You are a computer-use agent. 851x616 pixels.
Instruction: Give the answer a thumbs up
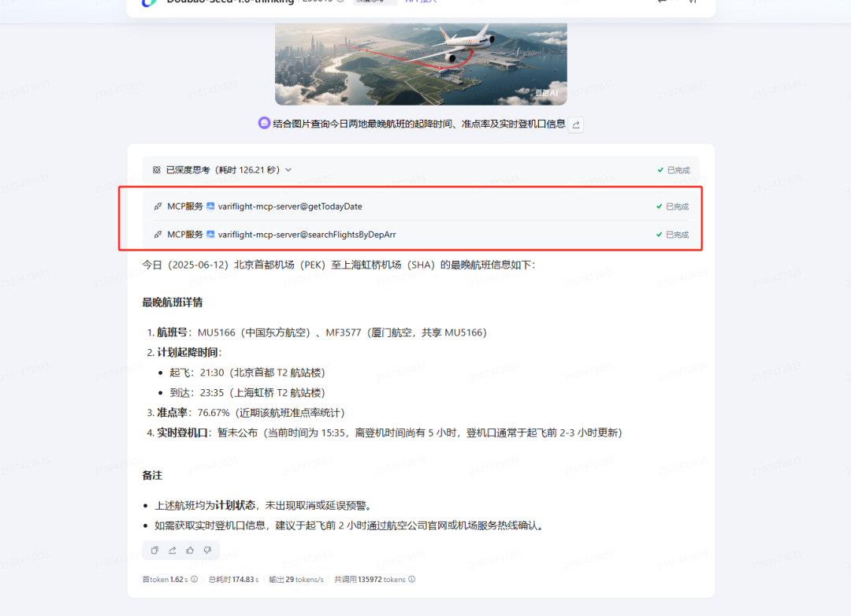(x=190, y=551)
